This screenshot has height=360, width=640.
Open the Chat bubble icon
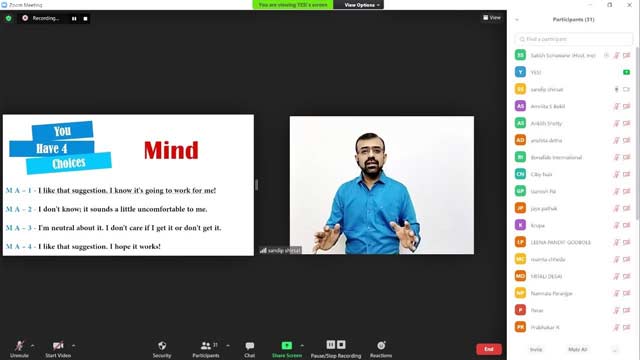point(249,346)
